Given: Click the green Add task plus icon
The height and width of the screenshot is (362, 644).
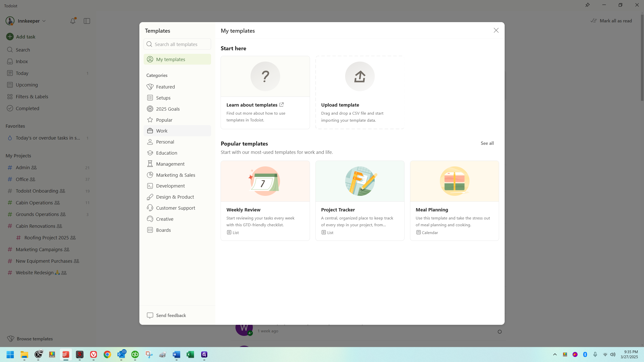Looking at the screenshot, I should pyautogui.click(x=10, y=37).
